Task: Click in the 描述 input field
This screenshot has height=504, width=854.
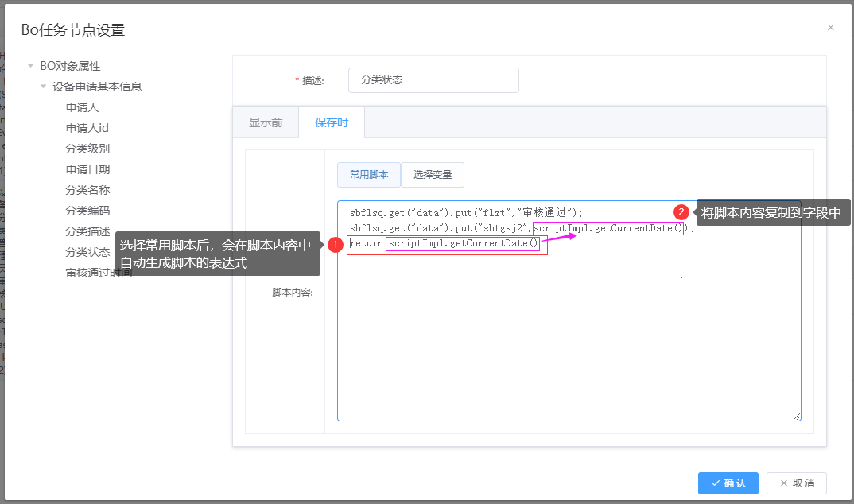Action: (x=433, y=80)
